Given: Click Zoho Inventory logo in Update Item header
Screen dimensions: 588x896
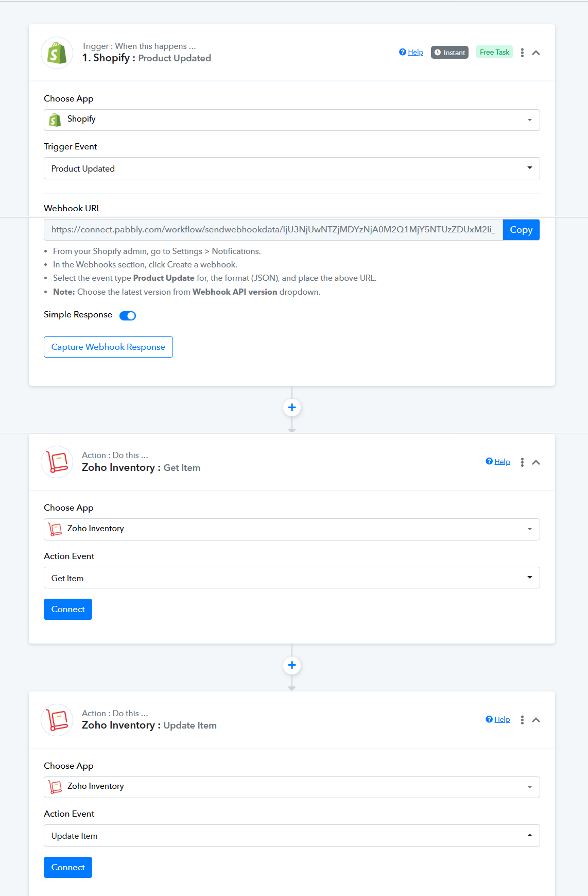Looking at the screenshot, I should coord(57,720).
